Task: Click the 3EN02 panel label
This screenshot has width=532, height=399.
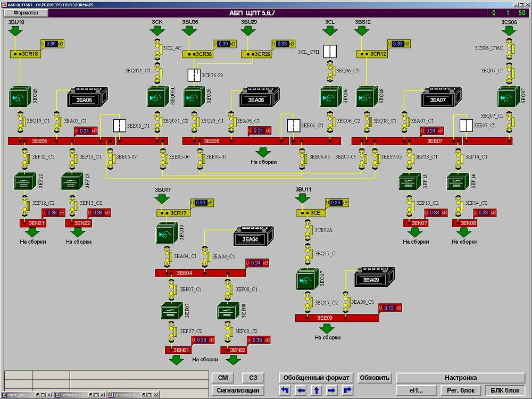Action: (234, 350)
